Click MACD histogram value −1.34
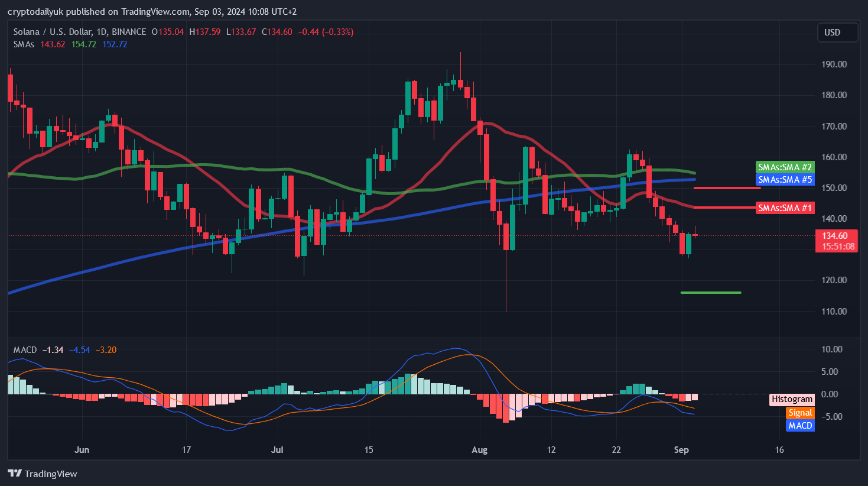 [x=53, y=350]
